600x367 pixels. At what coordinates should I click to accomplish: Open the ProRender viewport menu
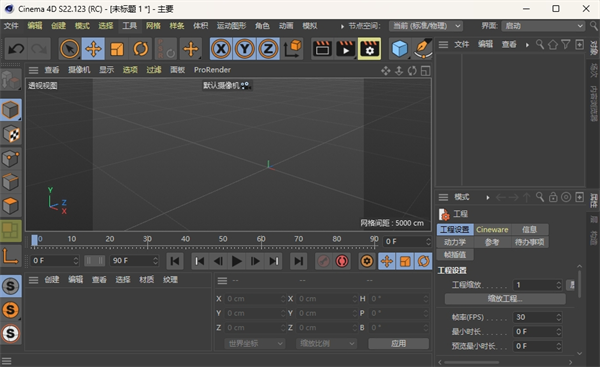pyautogui.click(x=212, y=70)
